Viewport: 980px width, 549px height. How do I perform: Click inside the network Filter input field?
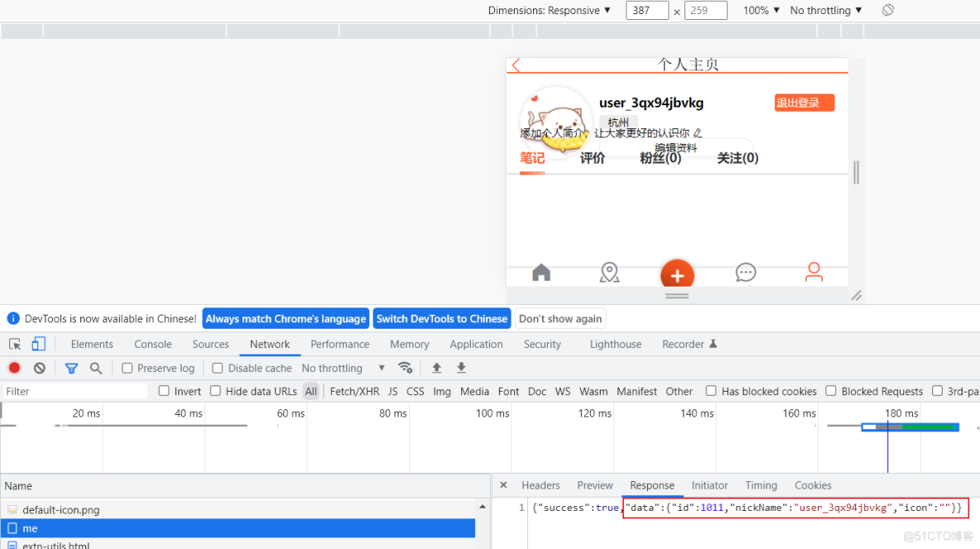[x=74, y=391]
